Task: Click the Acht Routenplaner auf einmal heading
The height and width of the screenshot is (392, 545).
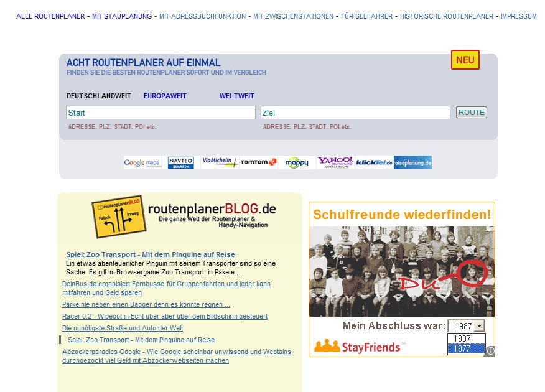Action: coord(143,63)
